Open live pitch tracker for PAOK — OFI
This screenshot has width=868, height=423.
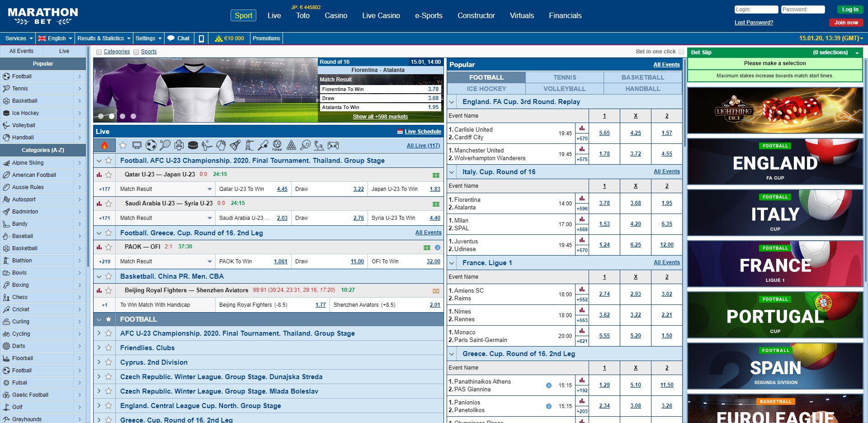[427, 247]
